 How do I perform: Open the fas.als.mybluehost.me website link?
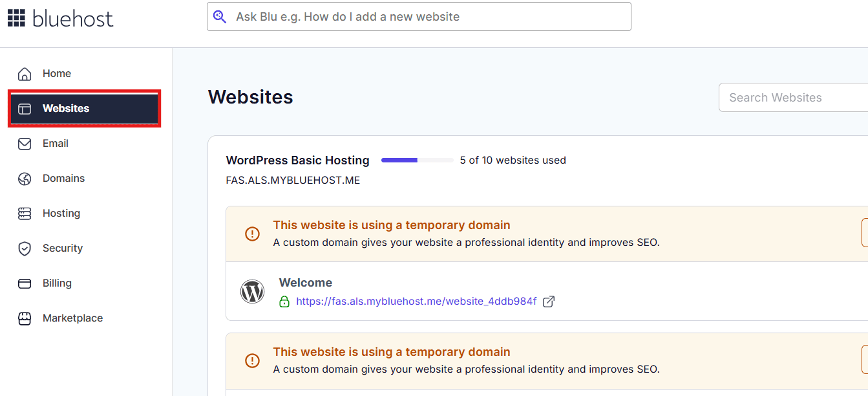point(416,301)
